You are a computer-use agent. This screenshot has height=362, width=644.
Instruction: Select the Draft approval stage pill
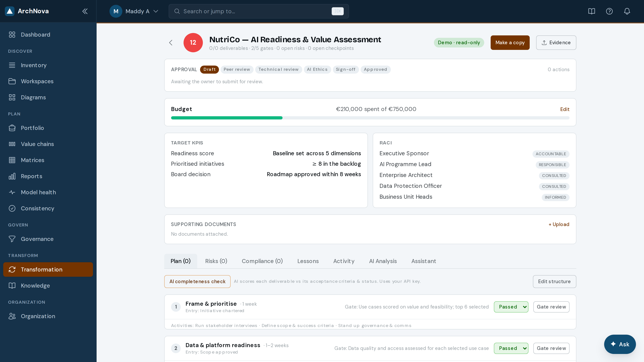point(209,69)
